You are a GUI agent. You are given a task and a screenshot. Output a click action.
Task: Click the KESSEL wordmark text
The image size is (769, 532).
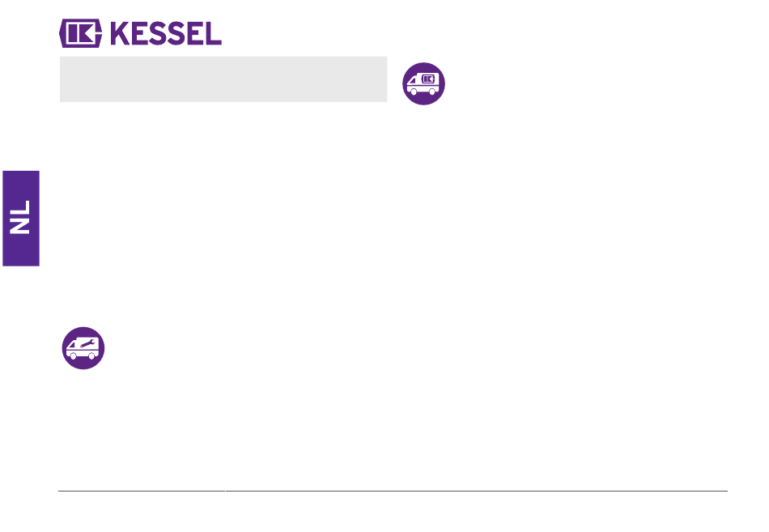pyautogui.click(x=166, y=33)
